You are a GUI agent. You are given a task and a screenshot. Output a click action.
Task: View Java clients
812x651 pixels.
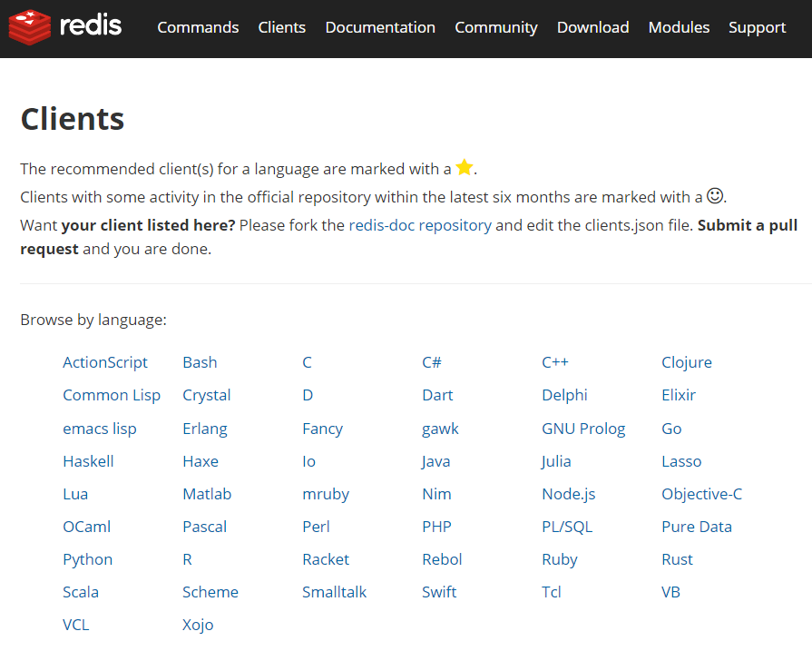click(435, 460)
